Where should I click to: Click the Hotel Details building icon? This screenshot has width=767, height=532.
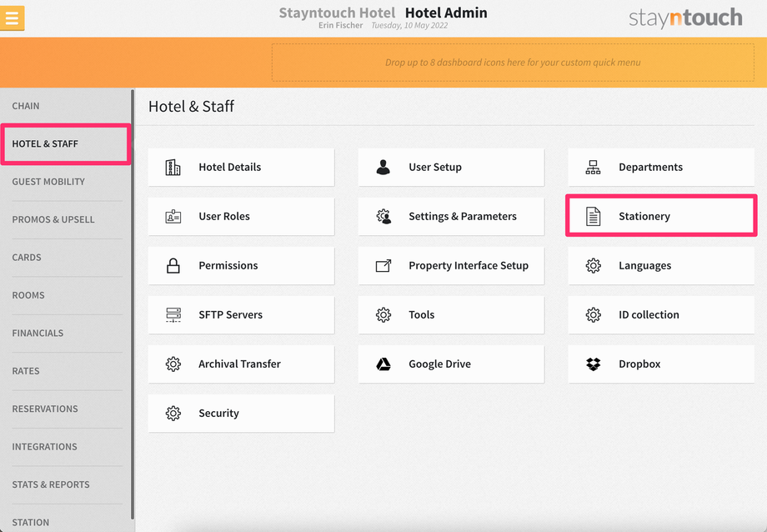[x=173, y=168]
